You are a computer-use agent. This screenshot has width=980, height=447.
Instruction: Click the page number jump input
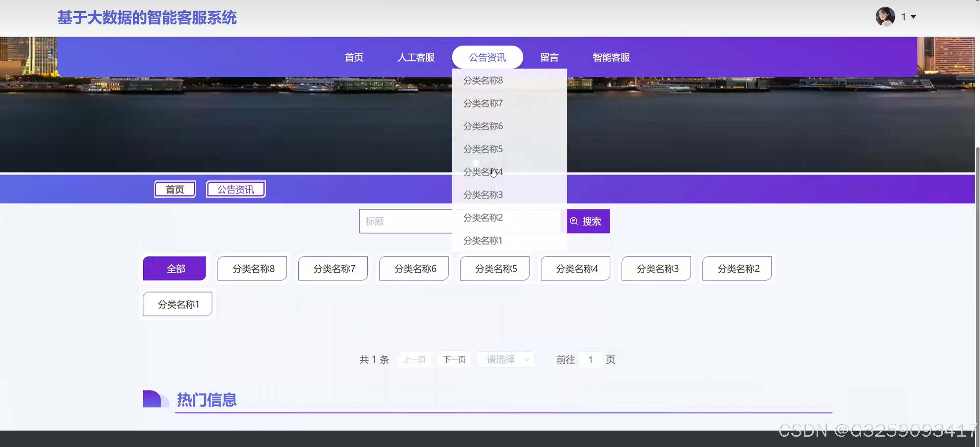(590, 360)
